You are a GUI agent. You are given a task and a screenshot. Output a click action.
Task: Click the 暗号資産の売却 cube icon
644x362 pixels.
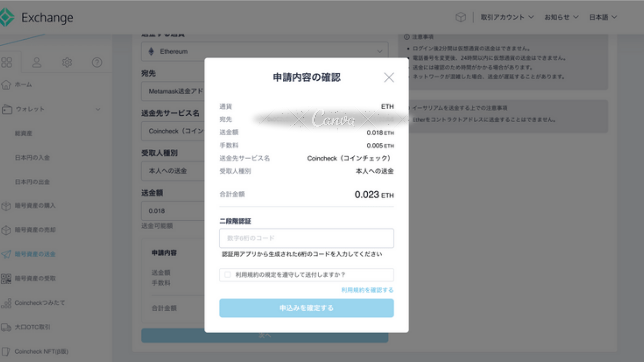(6, 230)
